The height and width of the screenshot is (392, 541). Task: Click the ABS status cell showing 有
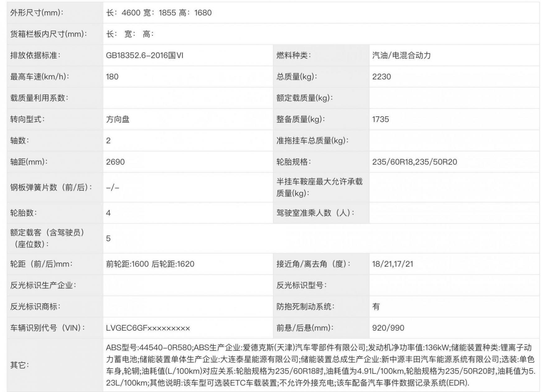pyautogui.click(x=375, y=306)
